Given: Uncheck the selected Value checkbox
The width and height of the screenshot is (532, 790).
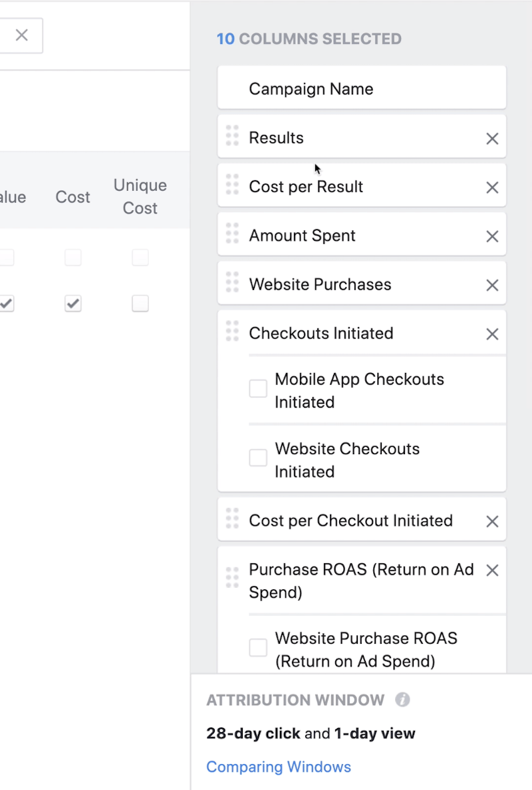Looking at the screenshot, I should (x=7, y=304).
